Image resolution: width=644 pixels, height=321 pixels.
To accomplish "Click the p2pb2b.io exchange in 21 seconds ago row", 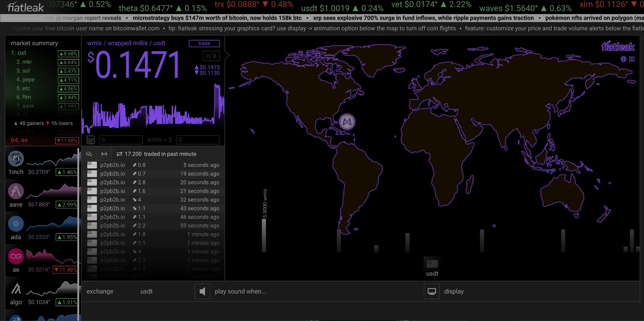I will 113,191.
